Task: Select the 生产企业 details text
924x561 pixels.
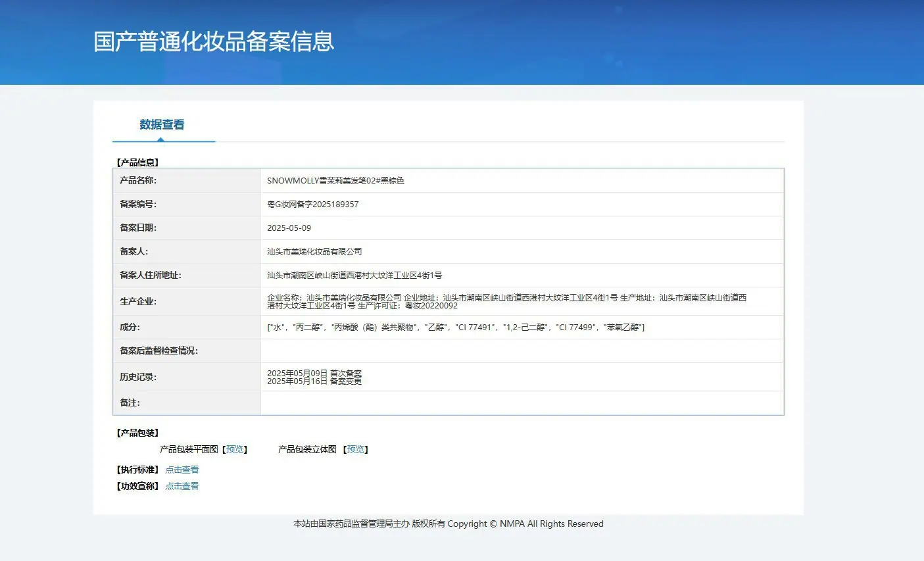Action: (507, 301)
